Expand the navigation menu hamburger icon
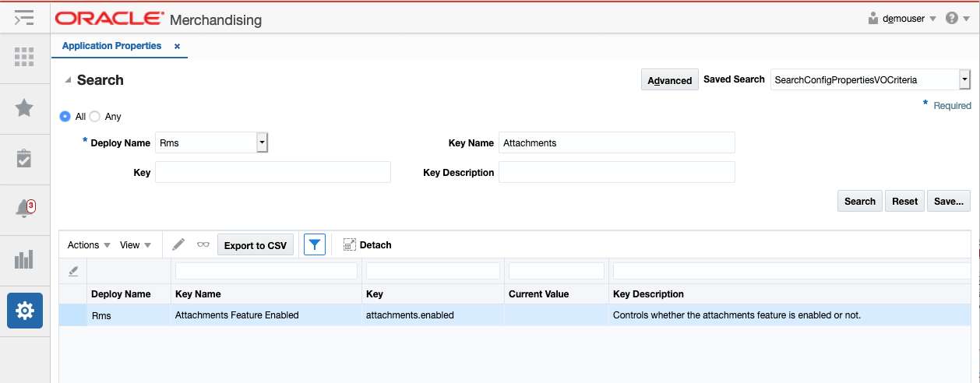The image size is (980, 383). click(x=24, y=17)
